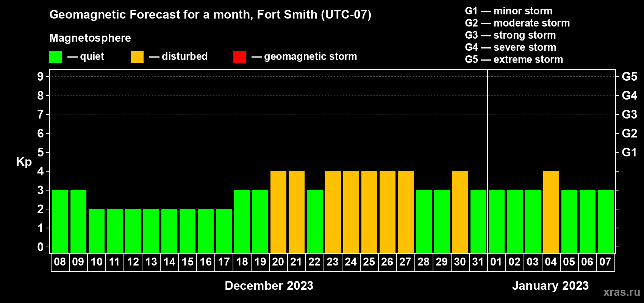The image size is (644, 303).
Task: Click the Kp value '9' on the axis
Action: coord(41,77)
